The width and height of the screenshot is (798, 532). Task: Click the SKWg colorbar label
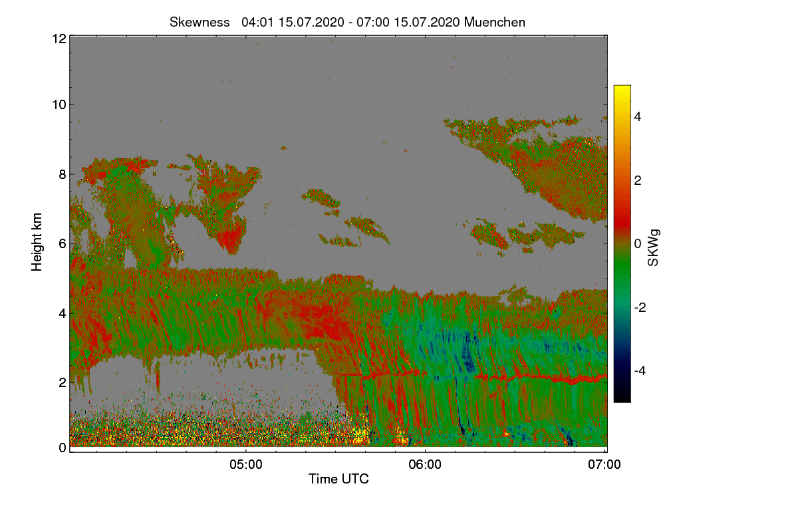(654, 247)
